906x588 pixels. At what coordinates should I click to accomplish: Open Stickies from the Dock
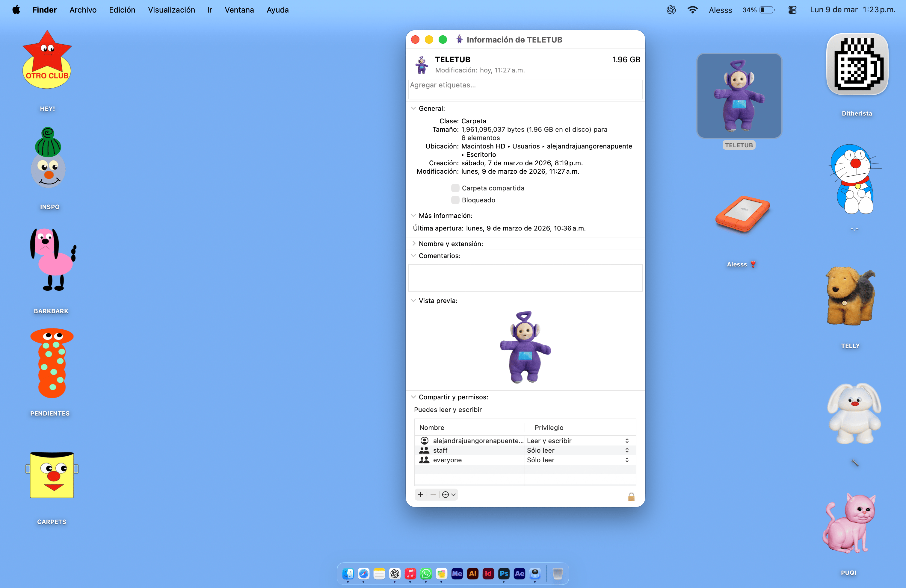[442, 574]
